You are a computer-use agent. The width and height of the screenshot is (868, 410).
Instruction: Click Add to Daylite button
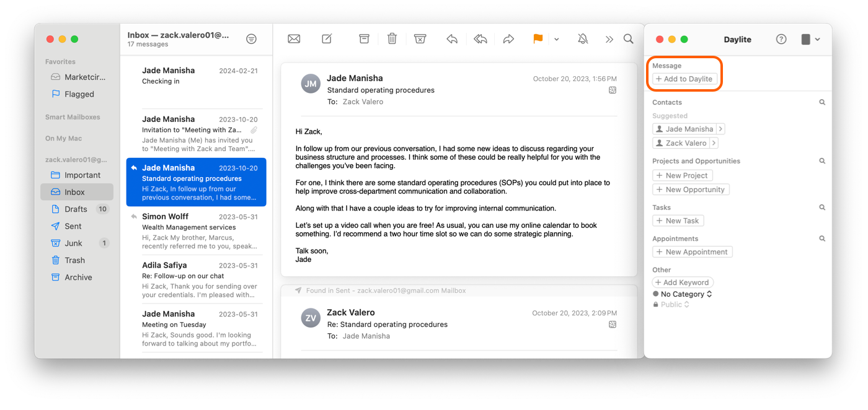(684, 79)
